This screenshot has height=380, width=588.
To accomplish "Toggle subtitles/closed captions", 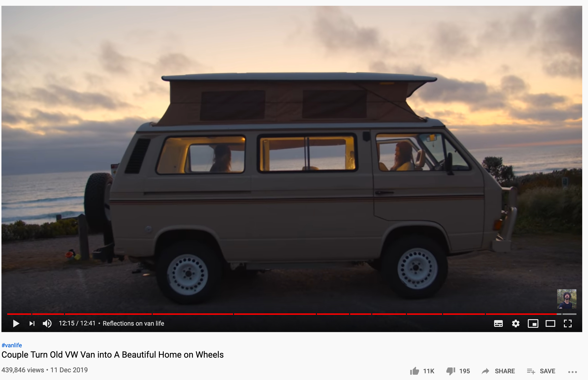I will coord(498,323).
